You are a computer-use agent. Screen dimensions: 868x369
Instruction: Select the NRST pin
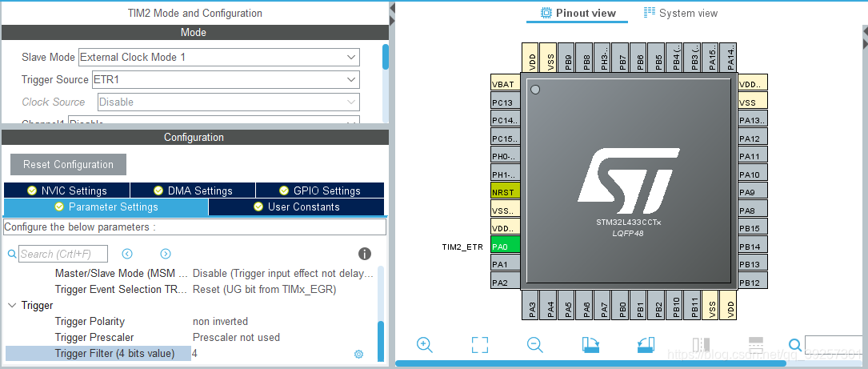[506, 193]
